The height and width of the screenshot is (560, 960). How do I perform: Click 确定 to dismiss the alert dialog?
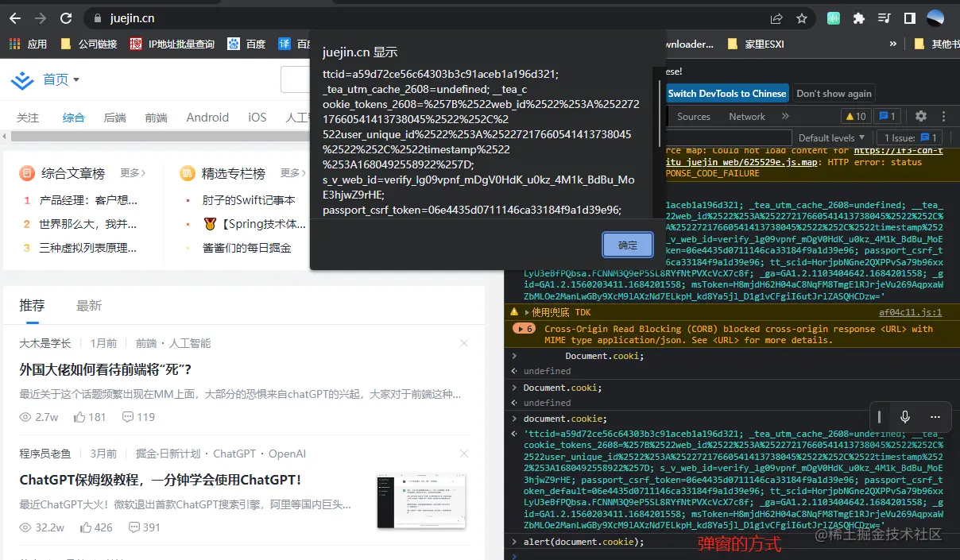pyautogui.click(x=627, y=245)
